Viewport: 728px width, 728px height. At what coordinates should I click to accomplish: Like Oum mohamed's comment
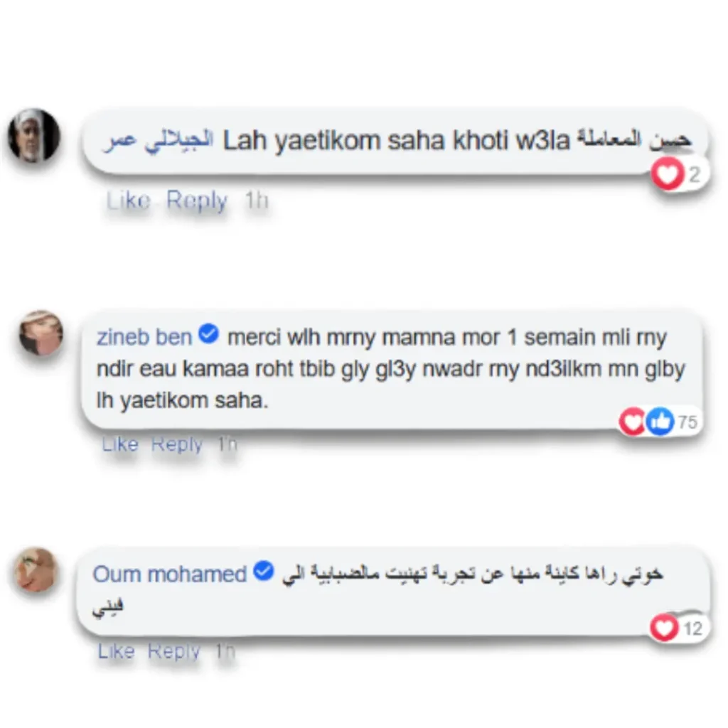(116, 651)
